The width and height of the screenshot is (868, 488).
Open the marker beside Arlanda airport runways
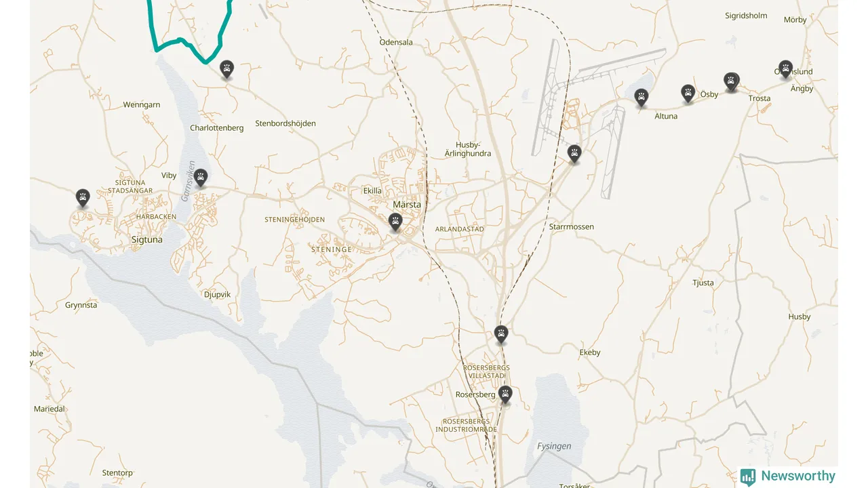[574, 154]
